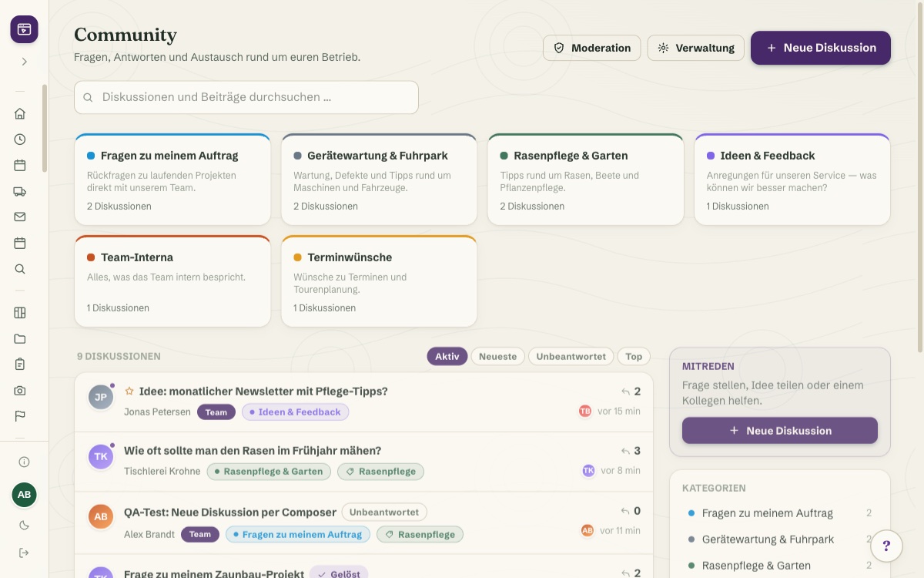Open the help question mark button
Viewport: 924px width, 578px height.
[886, 546]
